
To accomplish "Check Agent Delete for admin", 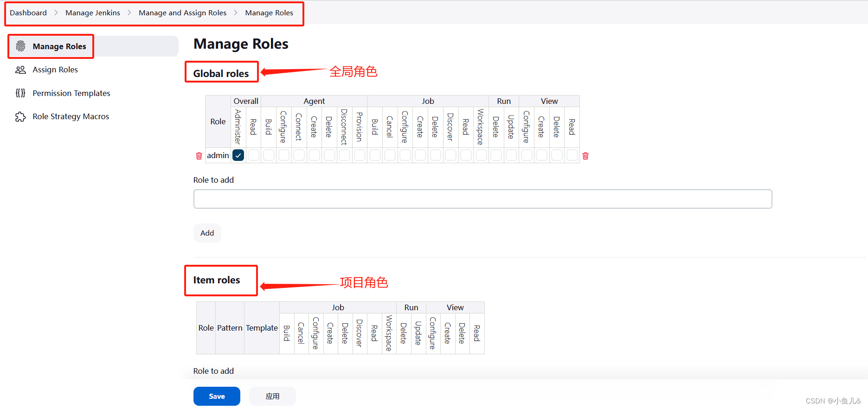I will tap(329, 155).
